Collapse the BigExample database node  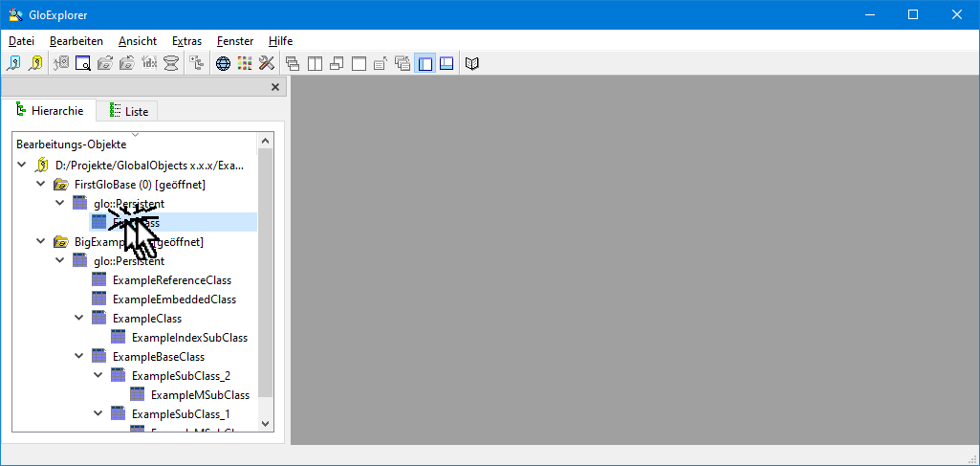pos(40,241)
